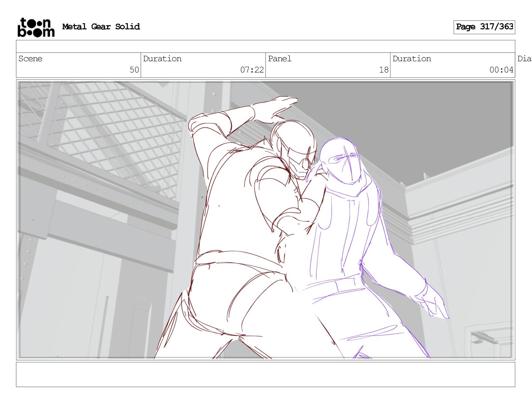Click the Page 317/363 box

coord(484,27)
